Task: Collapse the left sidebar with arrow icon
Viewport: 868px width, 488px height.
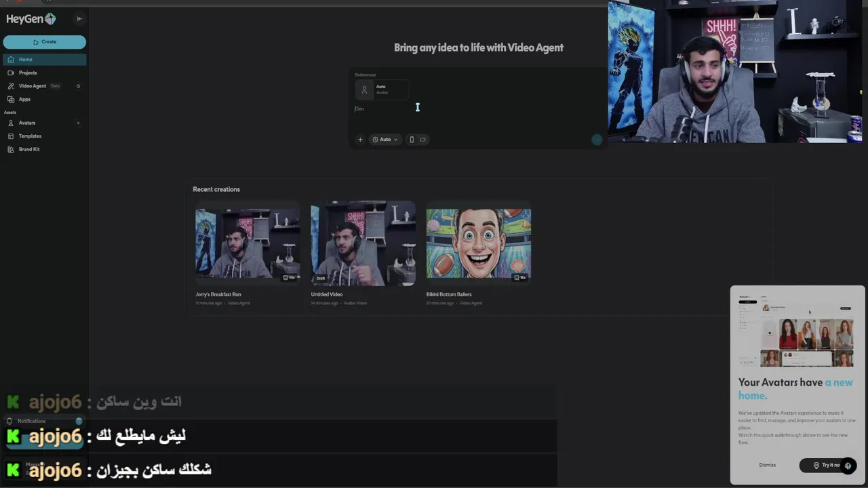Action: coord(79,19)
